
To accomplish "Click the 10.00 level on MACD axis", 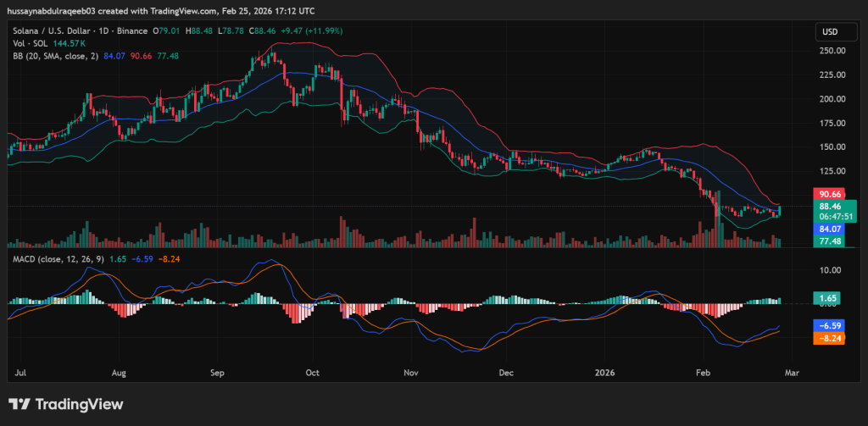I will [x=831, y=270].
